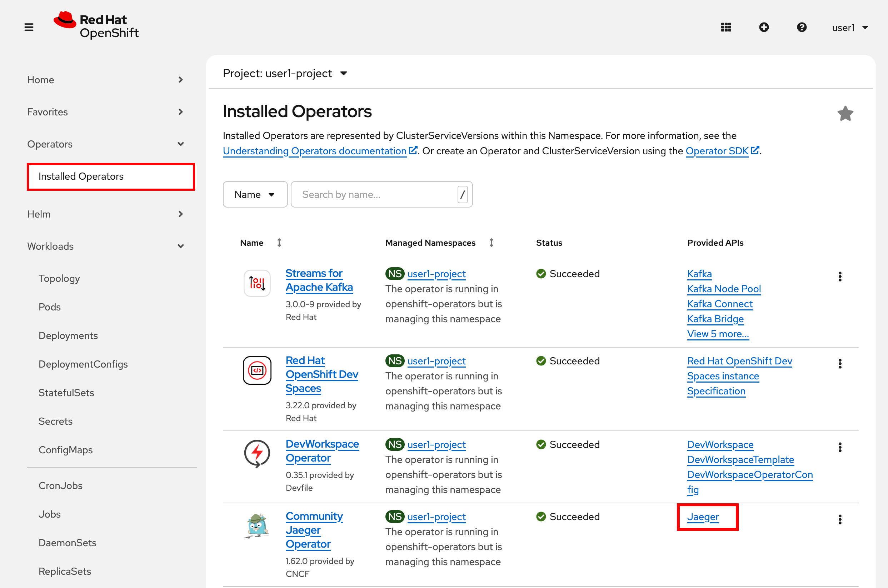
Task: Select Installed Operators in sidebar
Action: coord(81,176)
